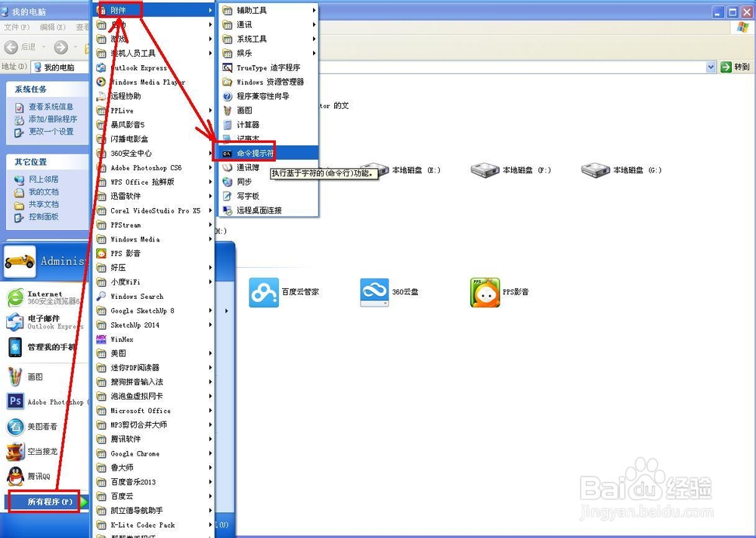Click the 转到 go button
756x538 pixels.
(x=735, y=67)
